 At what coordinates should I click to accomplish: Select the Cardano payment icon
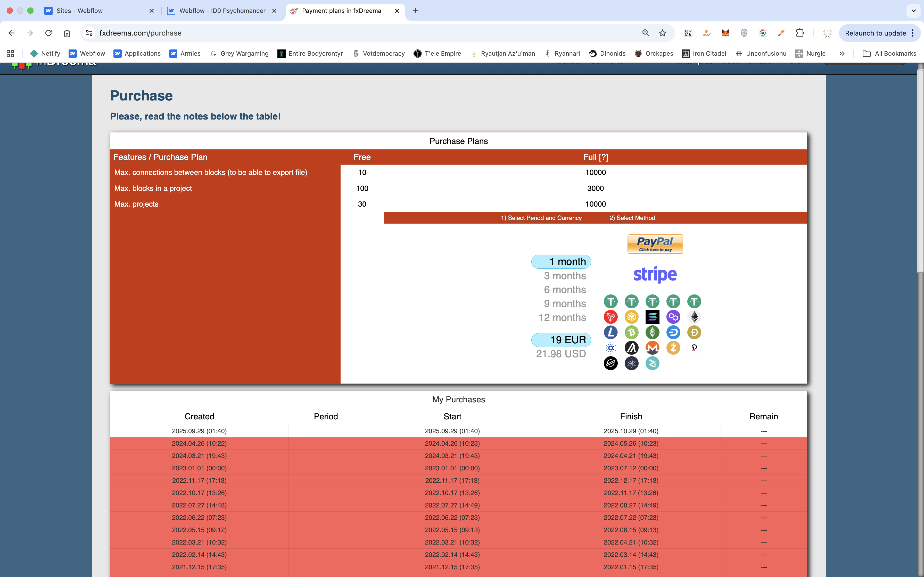(610, 348)
